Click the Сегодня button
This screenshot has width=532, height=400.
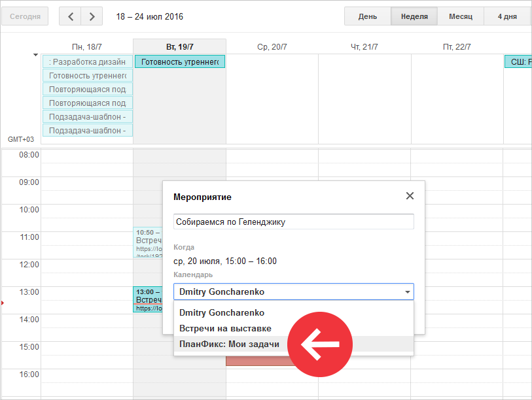point(25,16)
